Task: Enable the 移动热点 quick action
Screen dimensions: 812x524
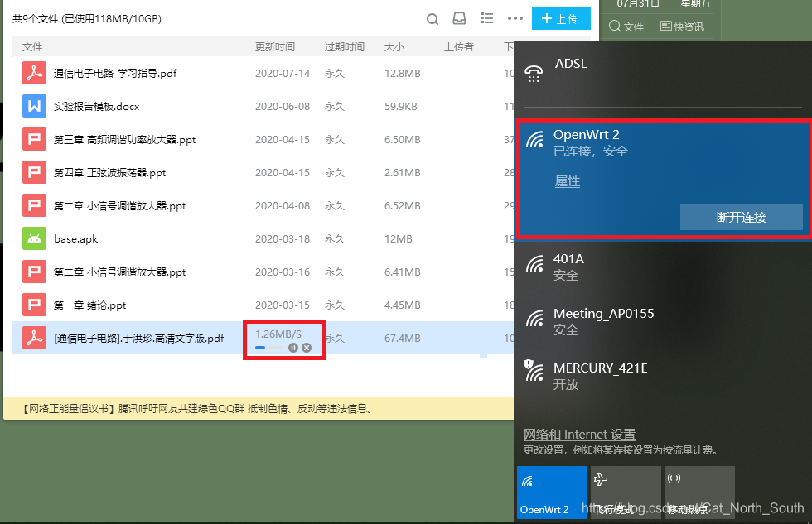Action: (699, 492)
